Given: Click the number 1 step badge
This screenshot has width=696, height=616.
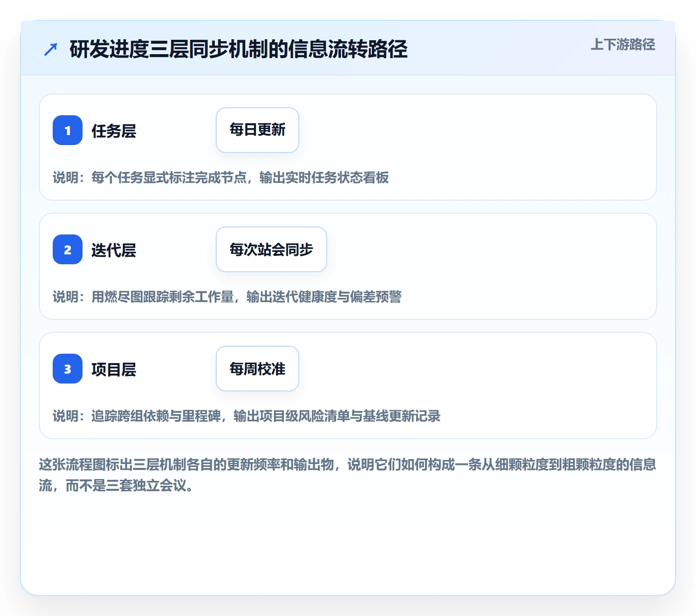Looking at the screenshot, I should (68, 130).
